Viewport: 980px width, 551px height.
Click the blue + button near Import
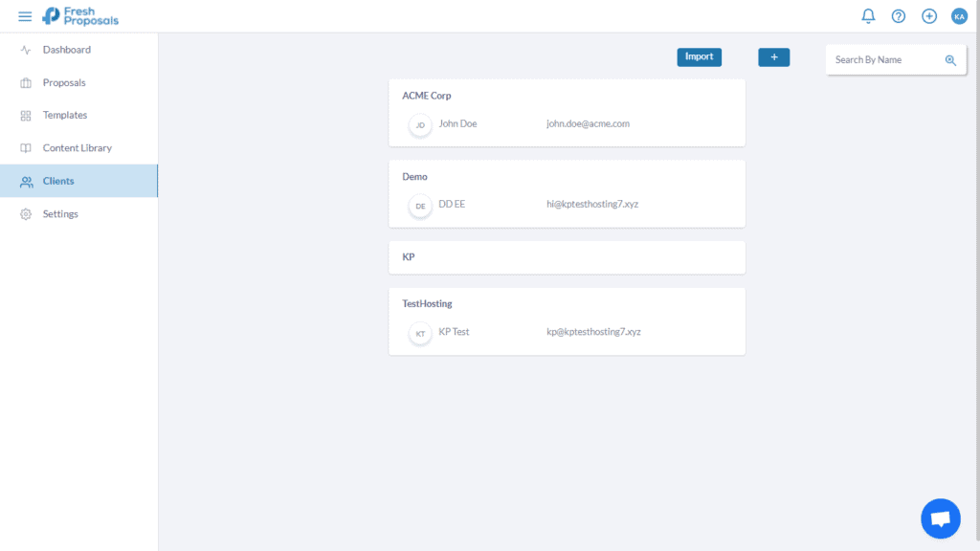pos(773,56)
